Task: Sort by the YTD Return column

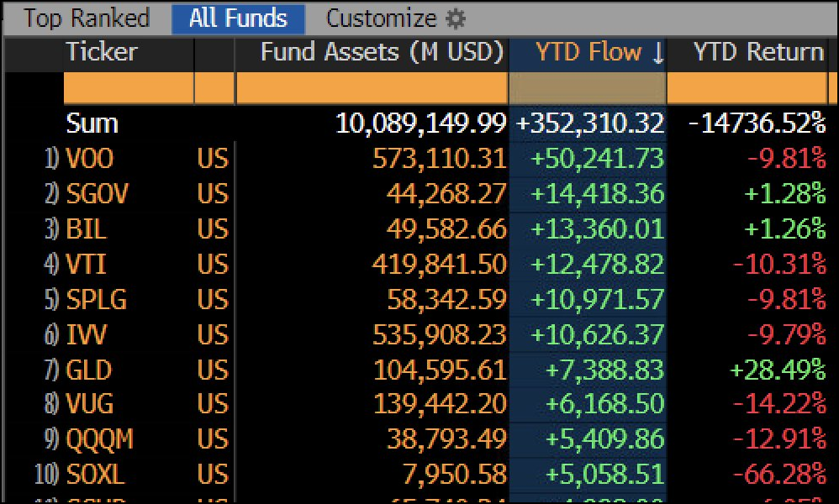Action: pos(757,53)
